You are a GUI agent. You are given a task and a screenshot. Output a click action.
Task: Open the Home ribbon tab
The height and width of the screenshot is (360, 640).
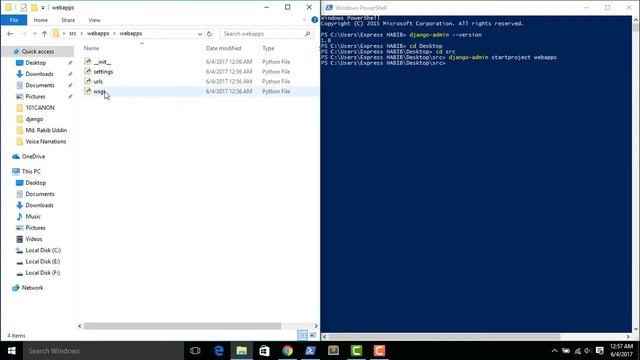tap(40, 20)
